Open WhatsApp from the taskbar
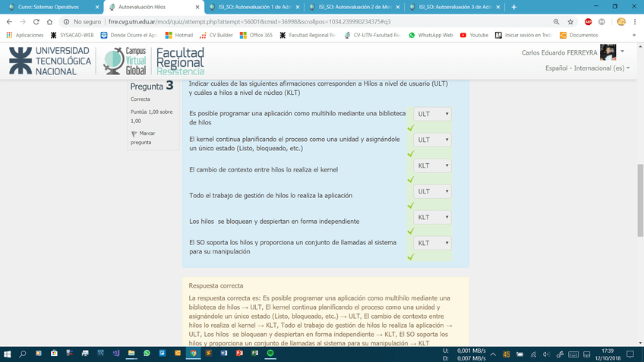644x362 pixels. tap(147, 353)
